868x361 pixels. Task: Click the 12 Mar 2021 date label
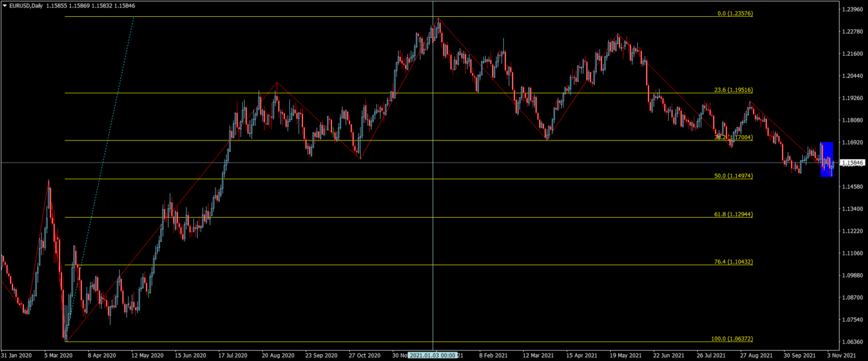click(x=539, y=355)
